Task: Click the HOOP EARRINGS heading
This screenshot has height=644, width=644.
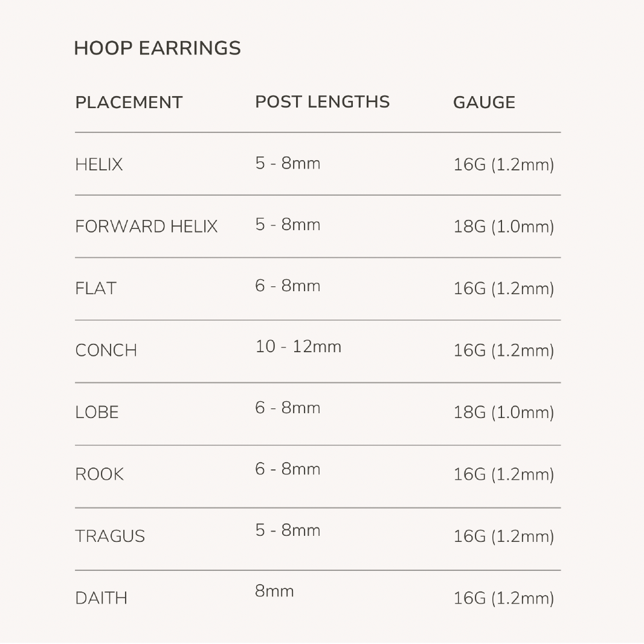Action: tap(157, 48)
